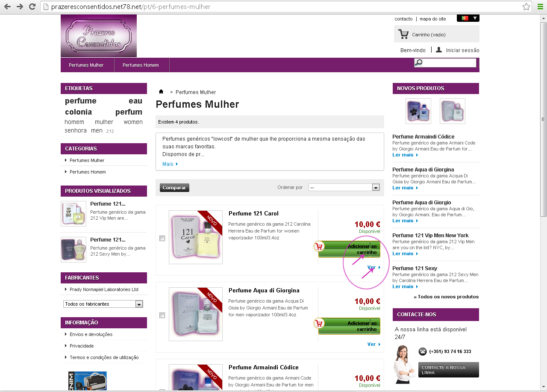
Task: Tick compare checkbox for Aqua di Giorgina
Action: [x=162, y=315]
